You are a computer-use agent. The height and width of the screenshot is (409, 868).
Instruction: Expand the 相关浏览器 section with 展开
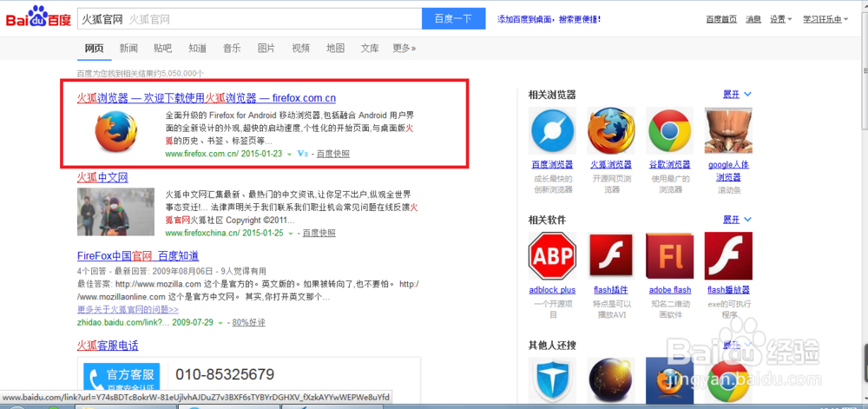[x=737, y=95]
